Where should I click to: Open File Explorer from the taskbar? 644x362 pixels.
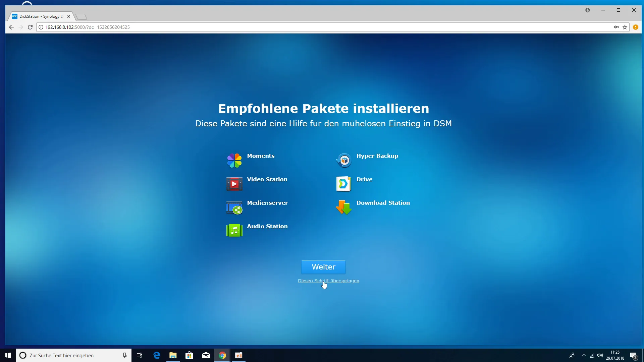173,355
